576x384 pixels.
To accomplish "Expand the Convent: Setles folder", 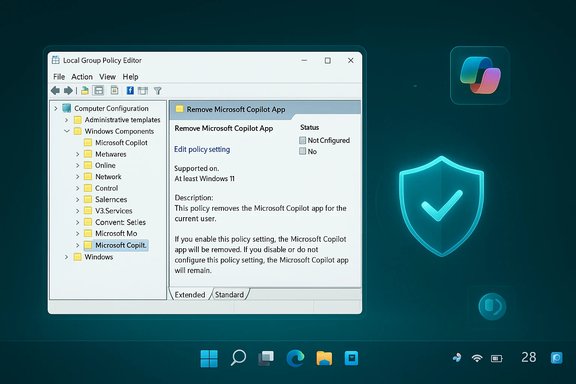I will 77,222.
